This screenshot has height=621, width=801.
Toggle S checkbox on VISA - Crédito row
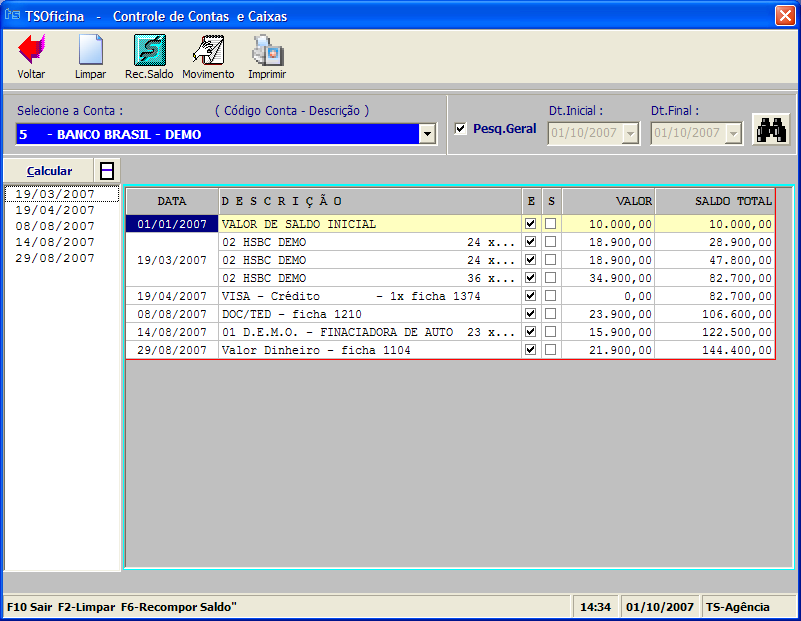coord(551,296)
